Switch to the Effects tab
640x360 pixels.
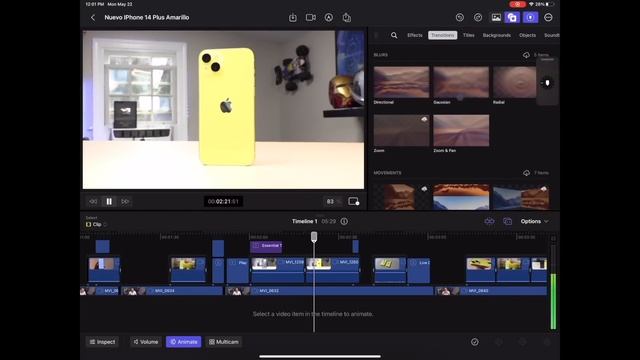pos(415,36)
